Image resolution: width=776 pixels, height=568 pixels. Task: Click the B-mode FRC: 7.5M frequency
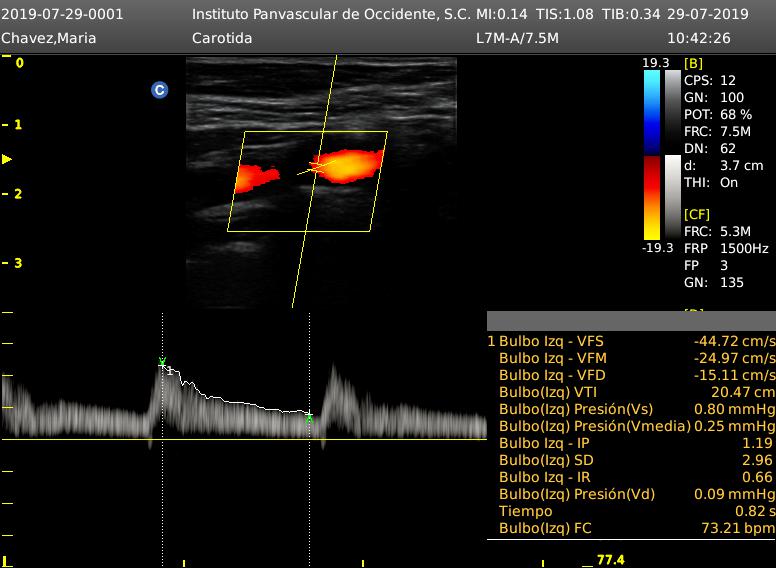(x=717, y=131)
